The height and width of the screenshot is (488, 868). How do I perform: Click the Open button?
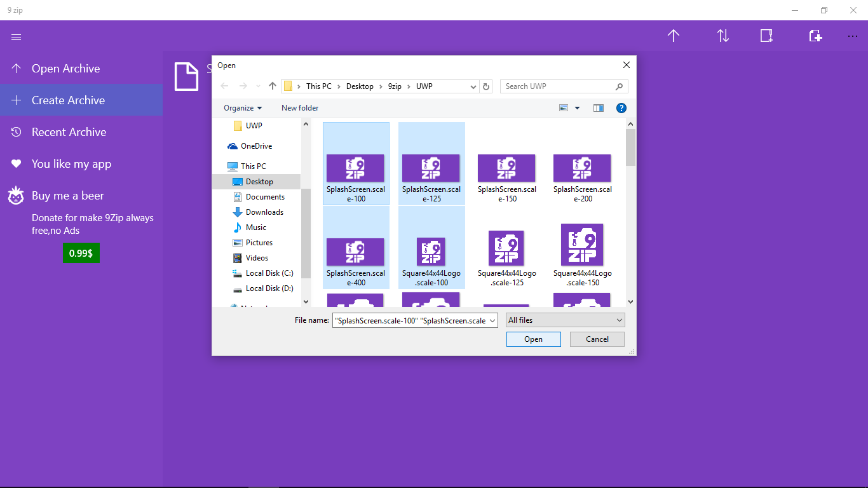534,339
